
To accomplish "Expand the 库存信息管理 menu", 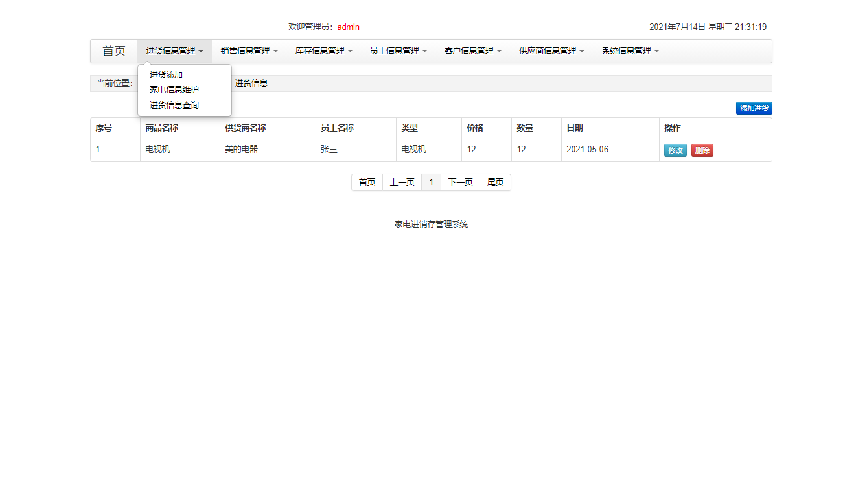I will click(x=323, y=51).
